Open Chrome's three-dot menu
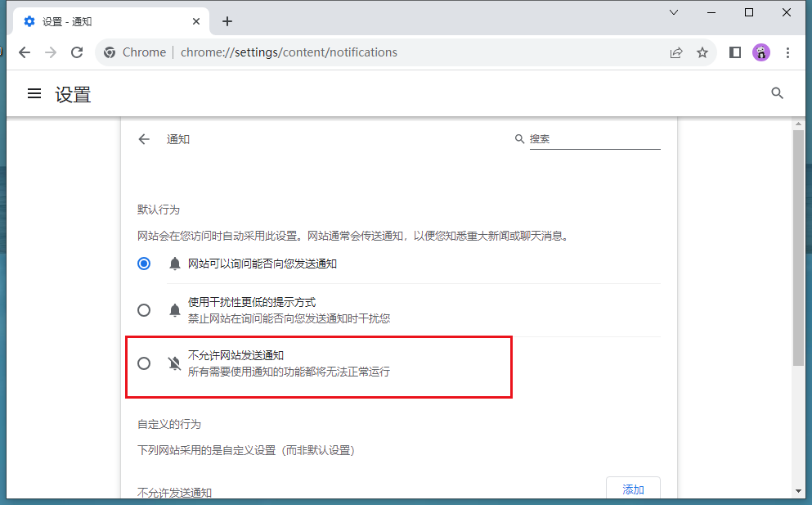Screen dimensions: 812x505 pyautogui.click(x=787, y=52)
